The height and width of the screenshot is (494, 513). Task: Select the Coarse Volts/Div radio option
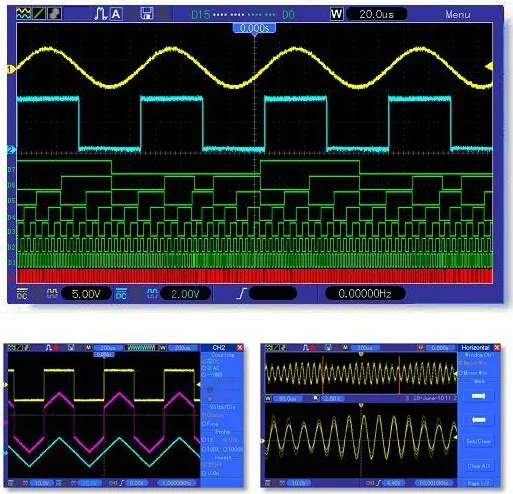pyautogui.click(x=213, y=415)
